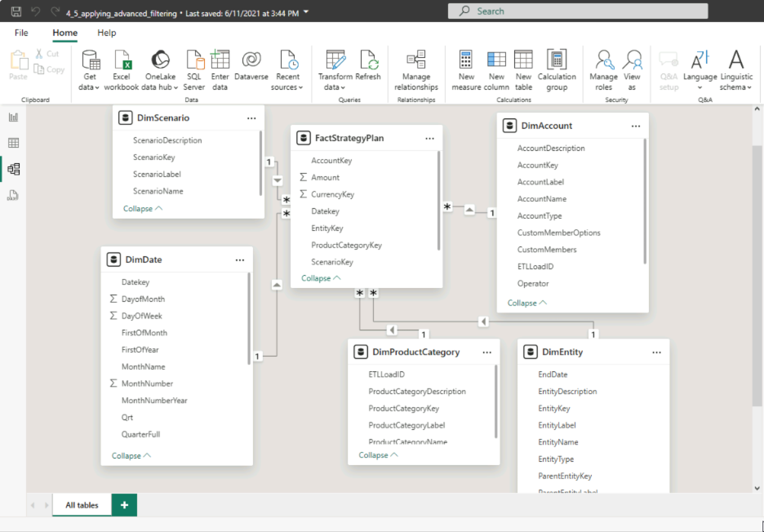Open Excel workbook from the ribbon
The width and height of the screenshot is (764, 532).
click(x=122, y=69)
